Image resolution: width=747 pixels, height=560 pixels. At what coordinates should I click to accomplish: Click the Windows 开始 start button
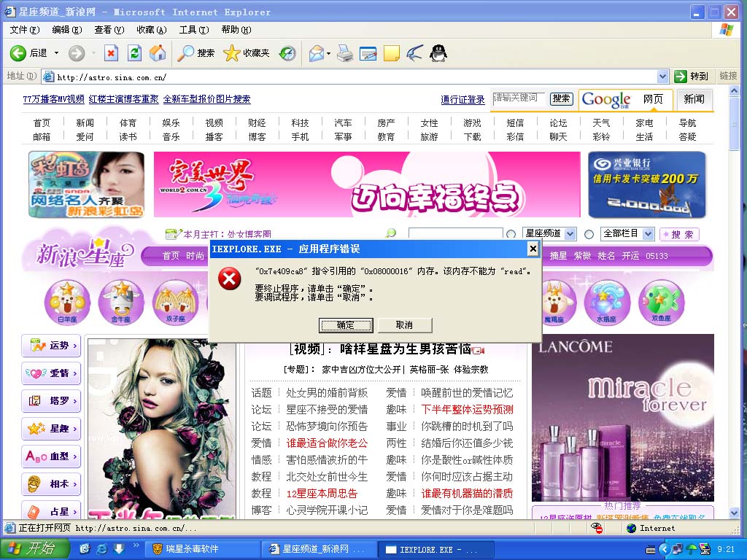(x=35, y=549)
